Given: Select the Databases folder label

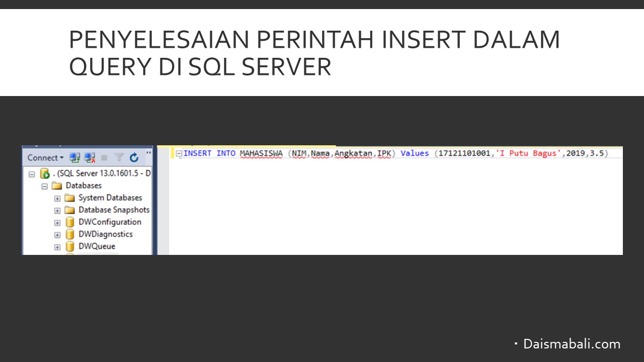Looking at the screenshot, I should [x=84, y=186].
